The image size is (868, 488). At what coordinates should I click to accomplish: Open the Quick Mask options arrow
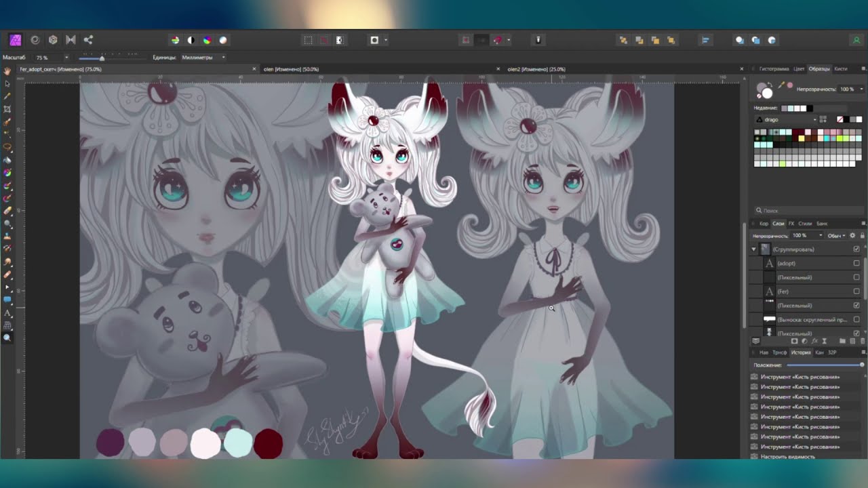(386, 40)
